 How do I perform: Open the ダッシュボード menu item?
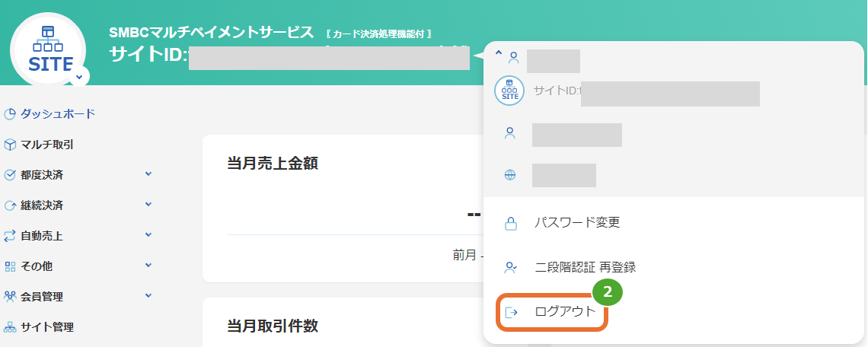coord(58,114)
